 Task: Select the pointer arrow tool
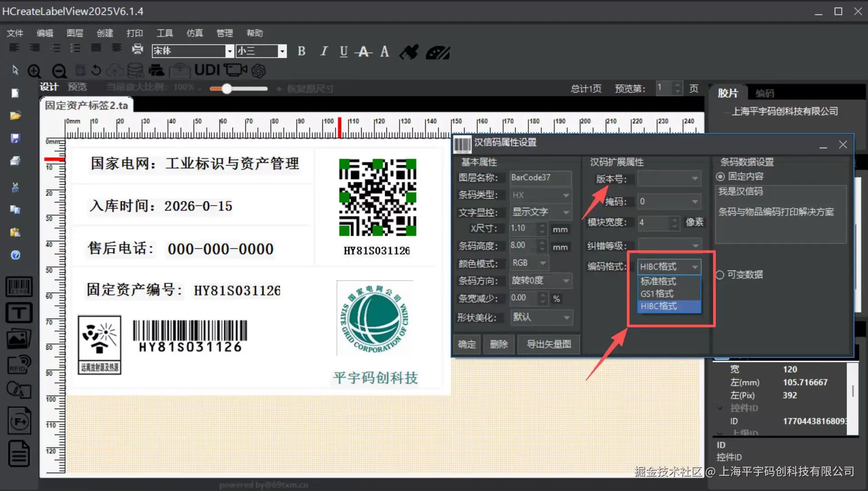15,70
